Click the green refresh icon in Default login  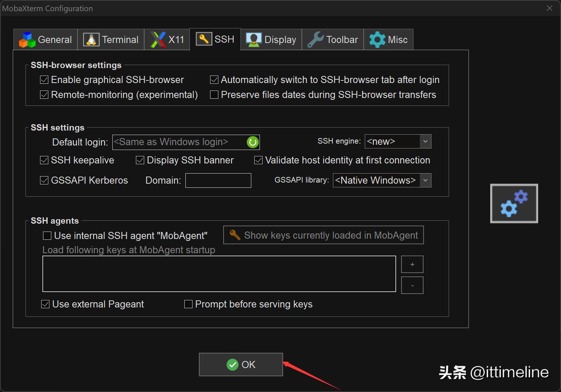point(253,142)
